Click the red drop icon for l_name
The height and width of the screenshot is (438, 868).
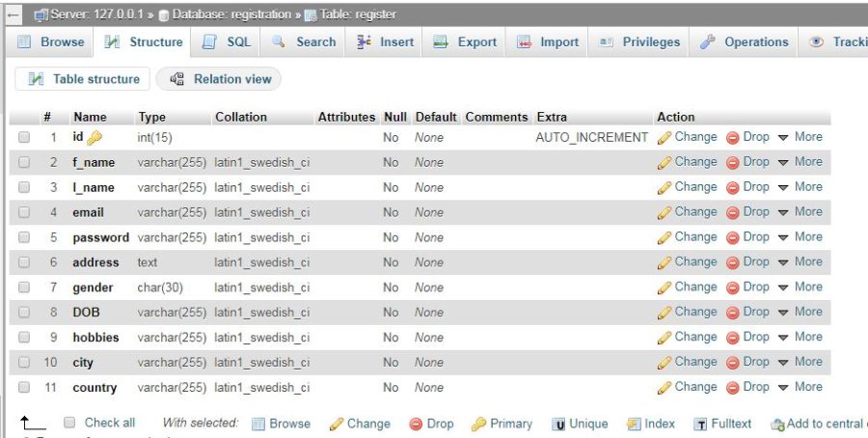pyautogui.click(x=733, y=188)
